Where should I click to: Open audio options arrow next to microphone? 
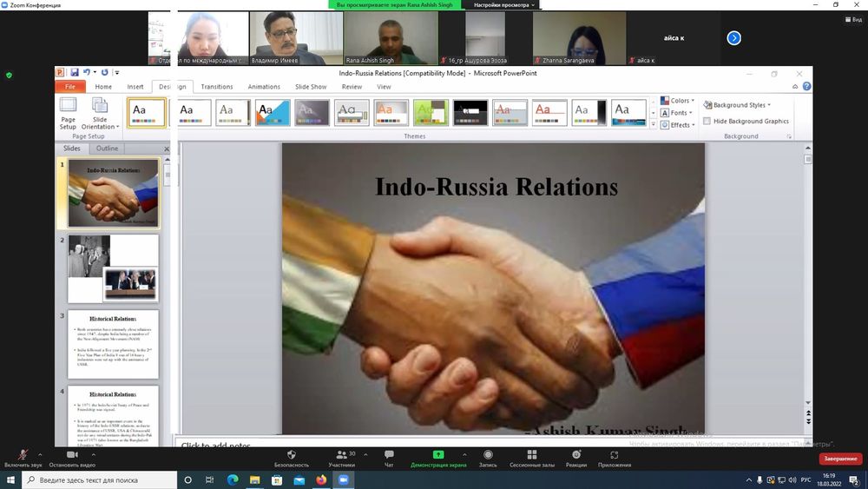(x=40, y=454)
